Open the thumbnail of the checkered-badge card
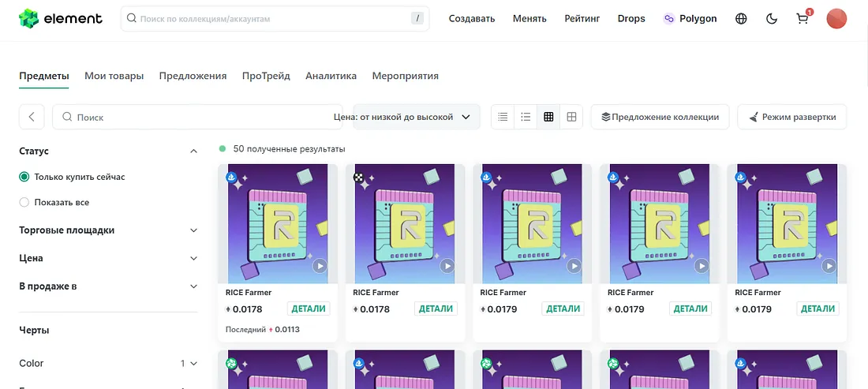The height and width of the screenshot is (389, 868). tap(406, 224)
